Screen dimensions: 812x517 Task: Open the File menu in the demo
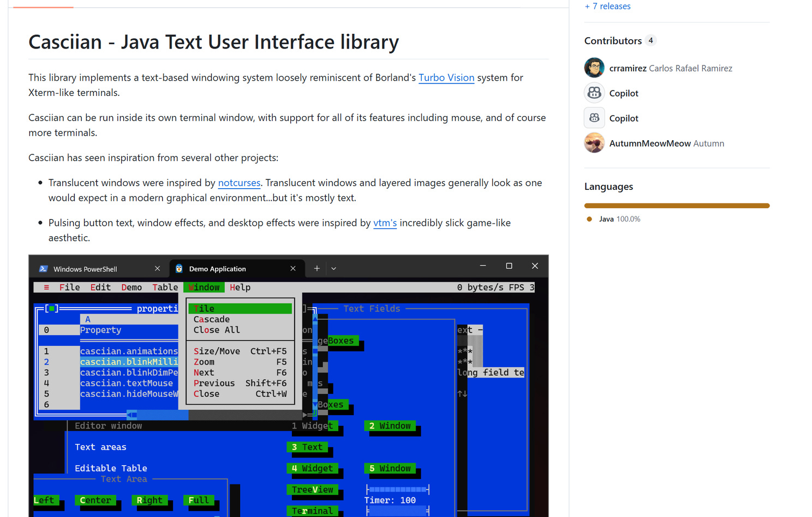coord(69,287)
